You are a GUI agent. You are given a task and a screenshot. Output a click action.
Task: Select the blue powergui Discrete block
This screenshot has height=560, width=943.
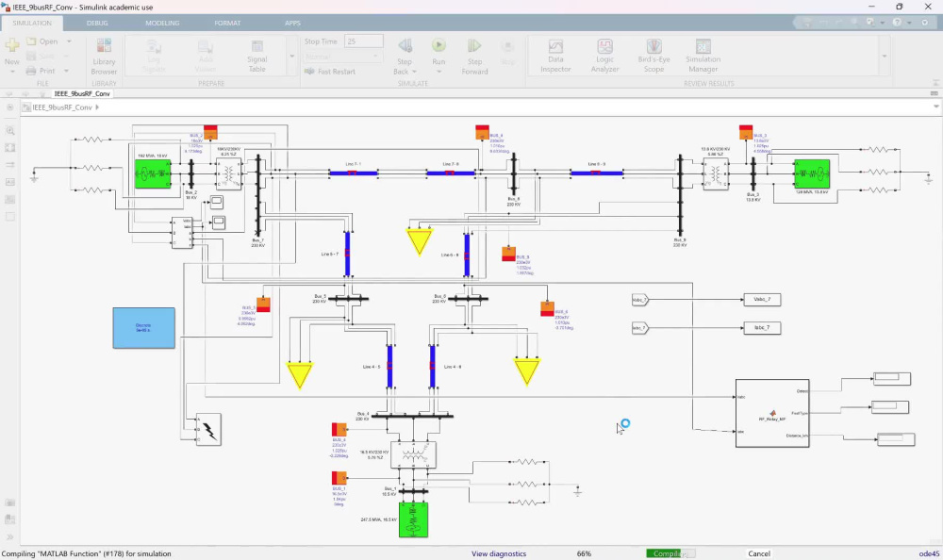coord(143,328)
